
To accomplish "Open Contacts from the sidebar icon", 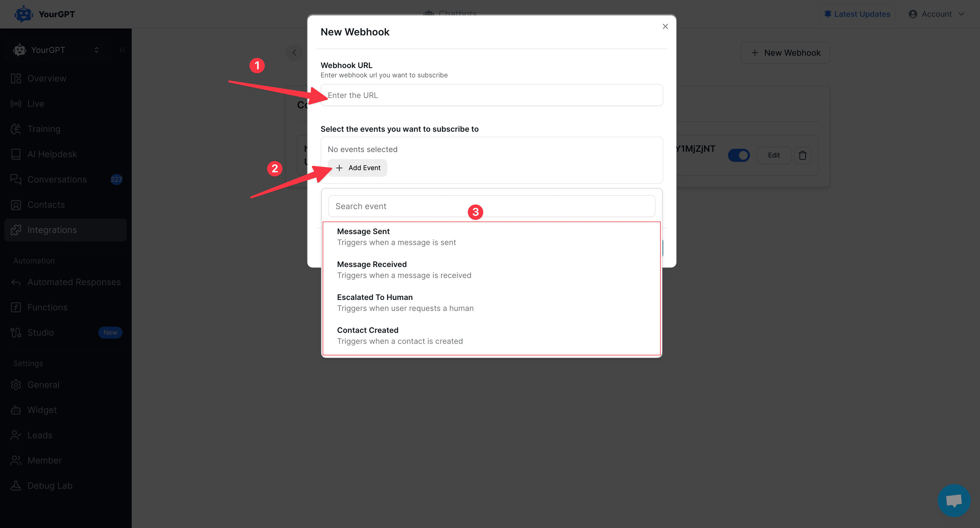I will 16,205.
